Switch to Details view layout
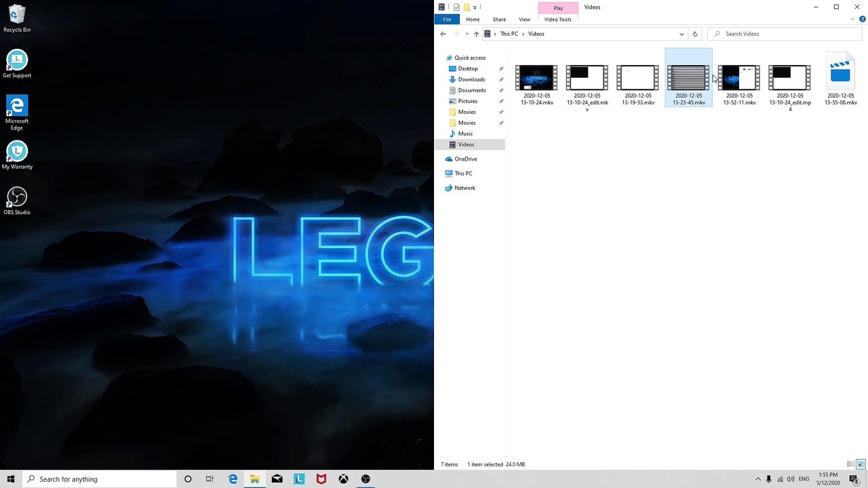 850,464
